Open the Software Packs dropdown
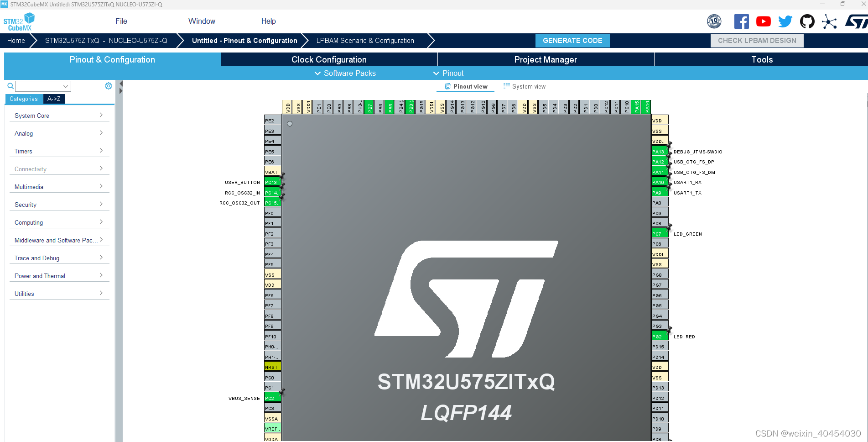 click(345, 73)
